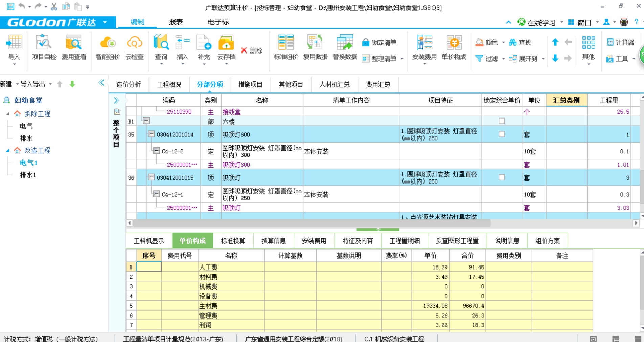Check lock box for 030412001015 吸顶灯 row
The width and height of the screenshot is (644, 342).
502,177
